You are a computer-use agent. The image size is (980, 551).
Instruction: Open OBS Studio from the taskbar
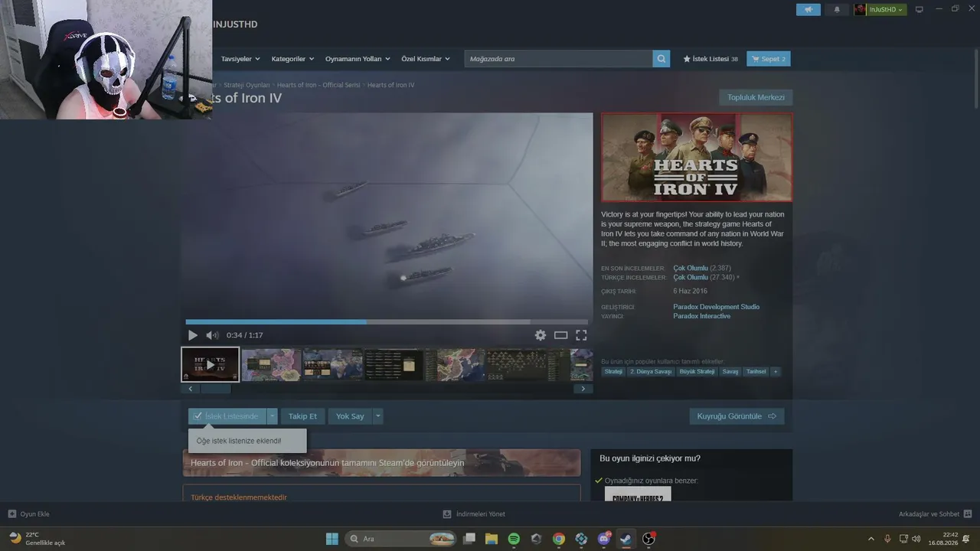[648, 539]
